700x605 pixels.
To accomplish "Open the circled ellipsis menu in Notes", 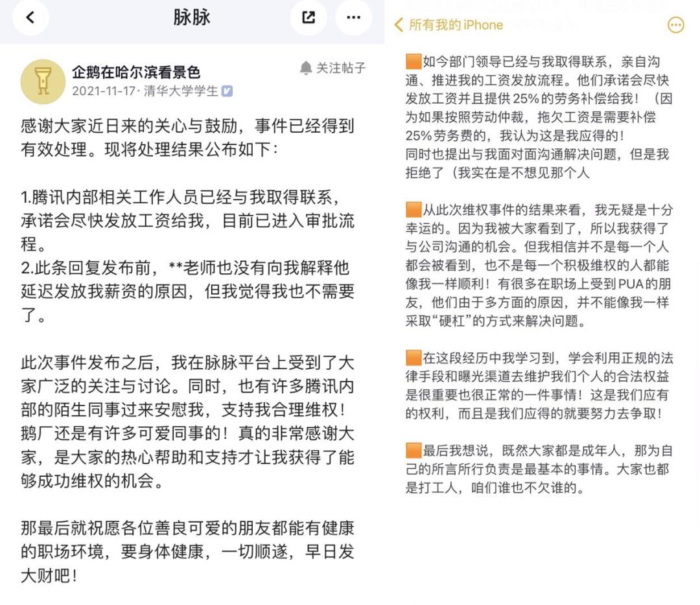I will pos(675,25).
